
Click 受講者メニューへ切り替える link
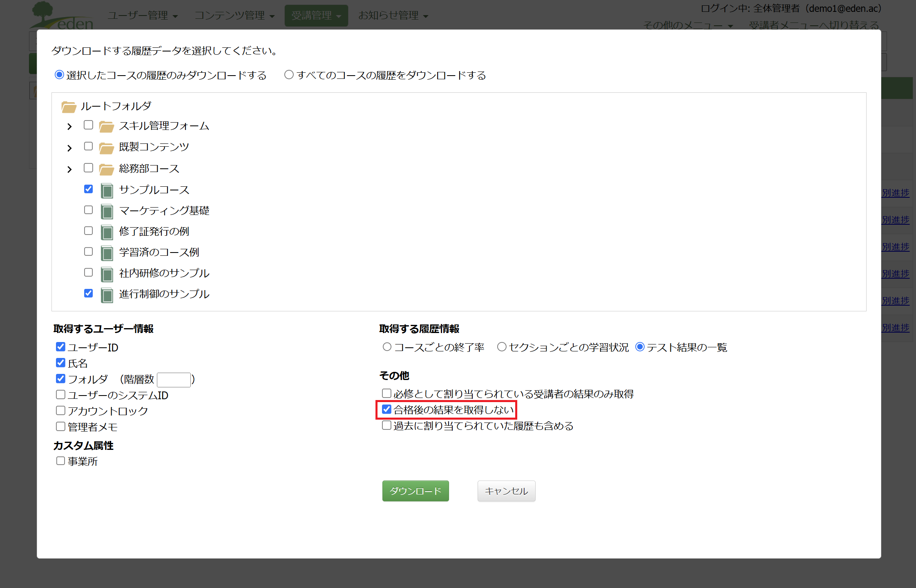click(814, 25)
